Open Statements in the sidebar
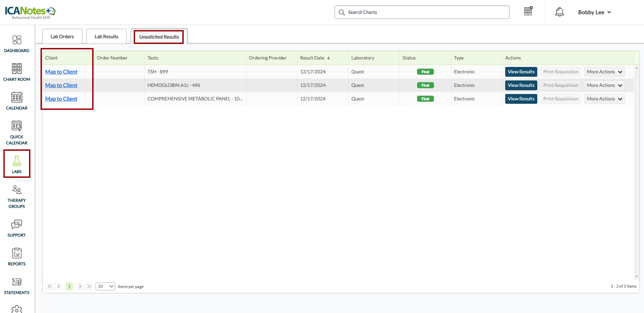This screenshot has height=313, width=644. (17, 286)
